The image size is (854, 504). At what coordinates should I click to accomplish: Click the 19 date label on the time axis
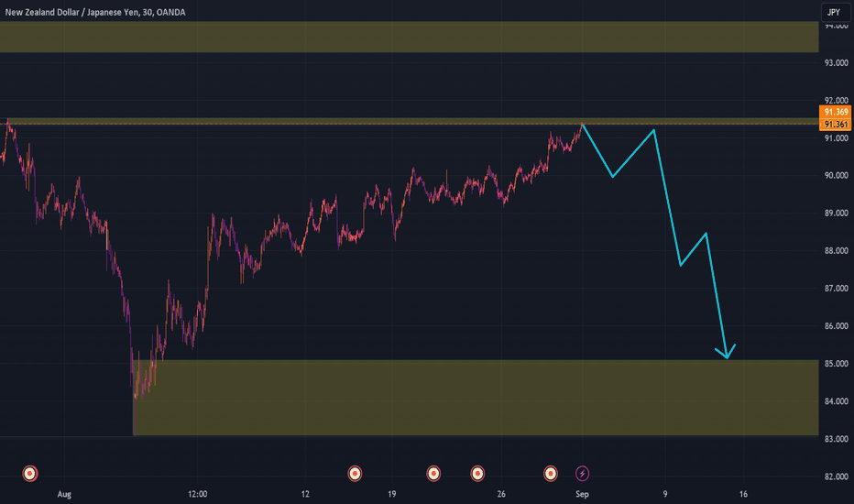point(391,494)
